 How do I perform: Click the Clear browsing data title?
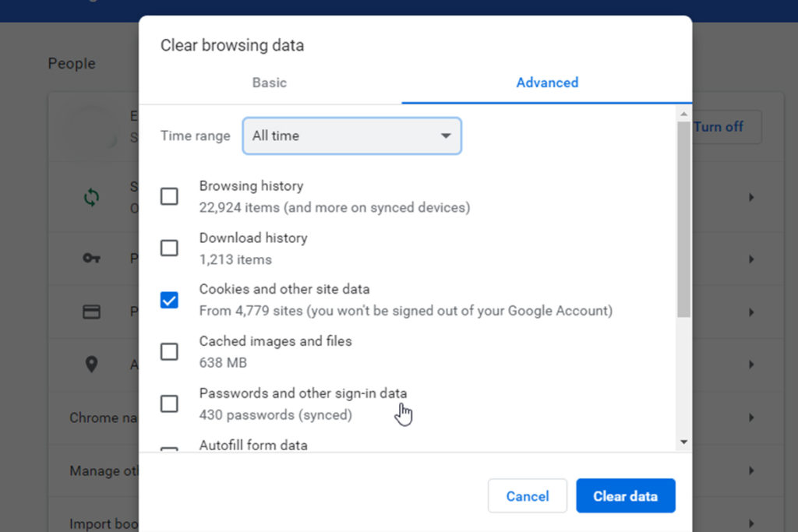(232, 45)
